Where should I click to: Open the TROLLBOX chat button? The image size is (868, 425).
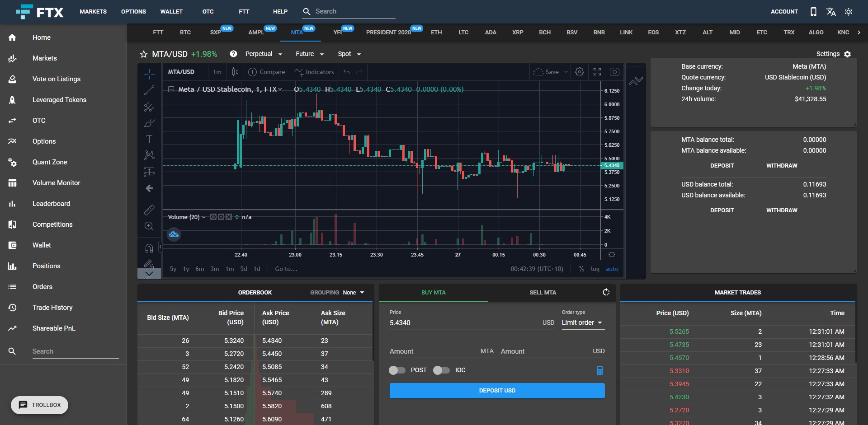tap(40, 405)
